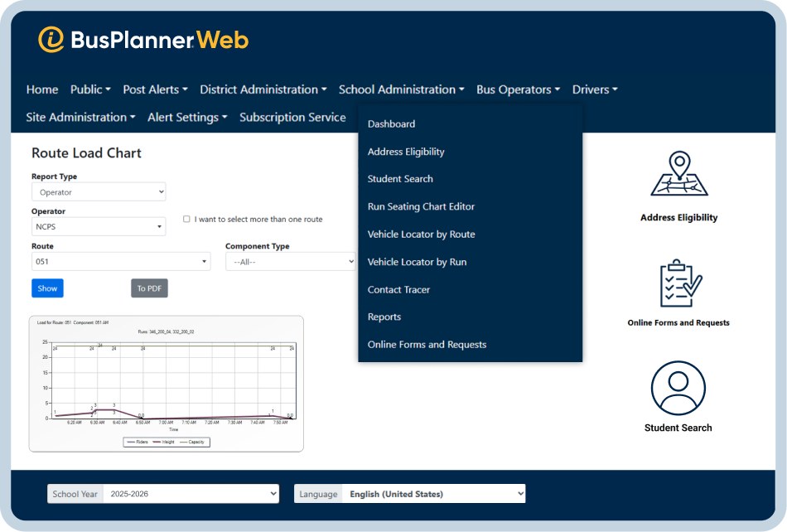This screenshot has width=787, height=532.
Task: Tick 'I want to select more than one route'
Action: [x=187, y=220]
